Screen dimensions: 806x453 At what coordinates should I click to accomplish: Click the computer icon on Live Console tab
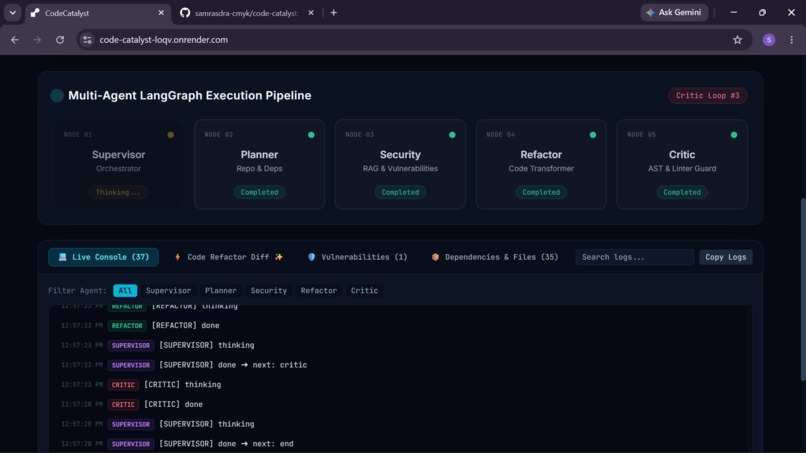tap(63, 257)
